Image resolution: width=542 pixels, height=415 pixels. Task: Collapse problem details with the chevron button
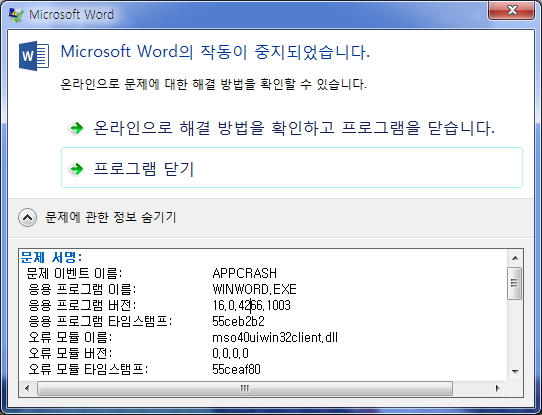tap(27, 218)
